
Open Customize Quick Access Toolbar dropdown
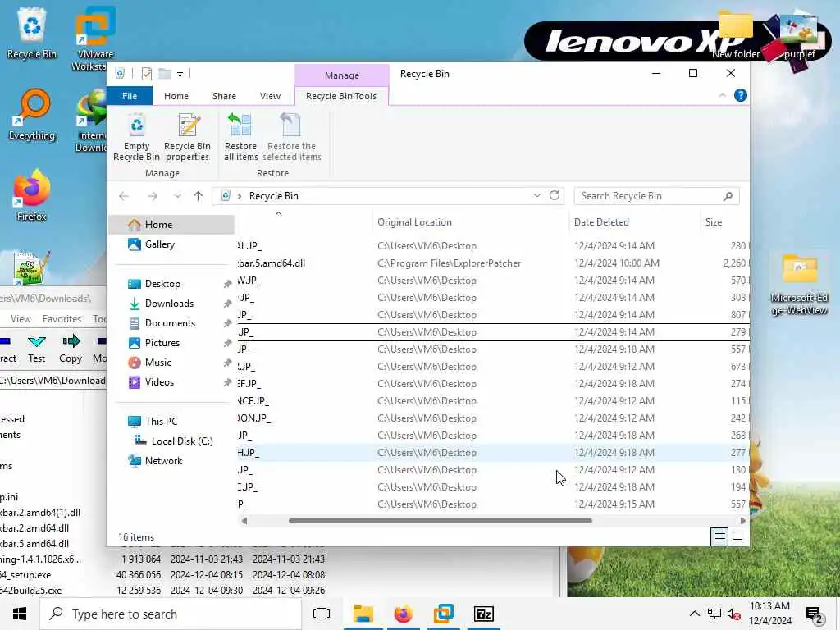180,74
